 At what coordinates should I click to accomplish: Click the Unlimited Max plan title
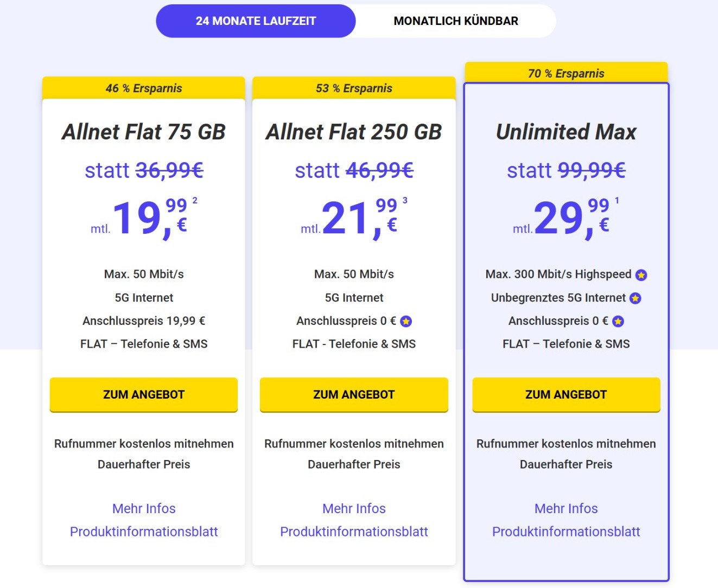[566, 132]
